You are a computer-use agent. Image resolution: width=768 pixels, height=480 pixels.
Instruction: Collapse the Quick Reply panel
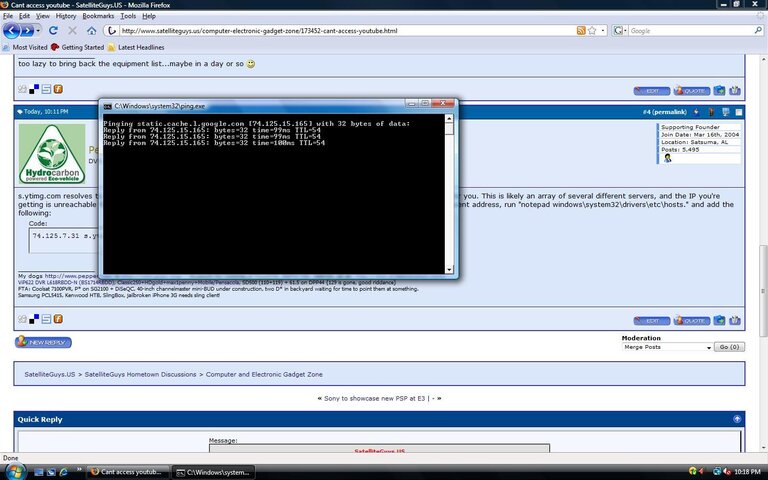point(737,419)
